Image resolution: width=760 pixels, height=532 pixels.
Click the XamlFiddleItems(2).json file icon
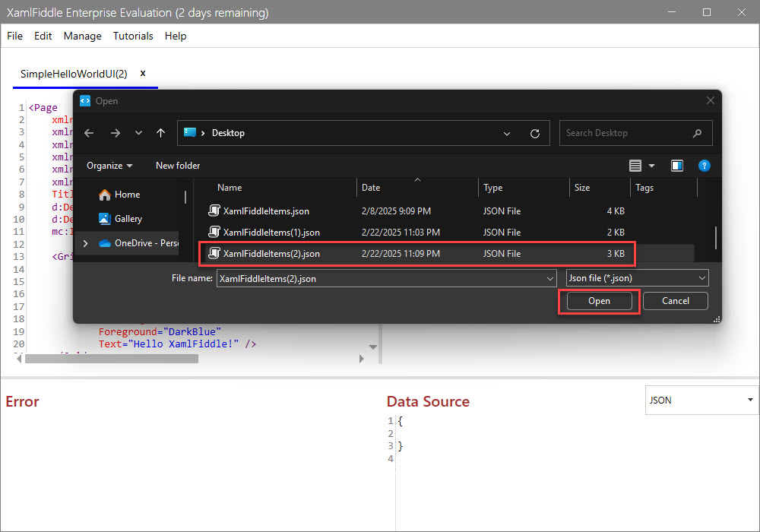pyautogui.click(x=214, y=253)
